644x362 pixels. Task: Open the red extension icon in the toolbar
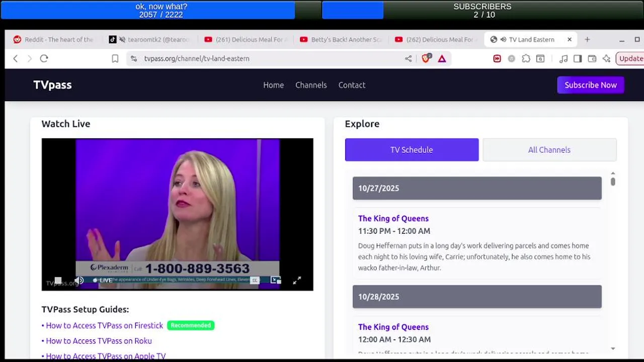tap(497, 59)
